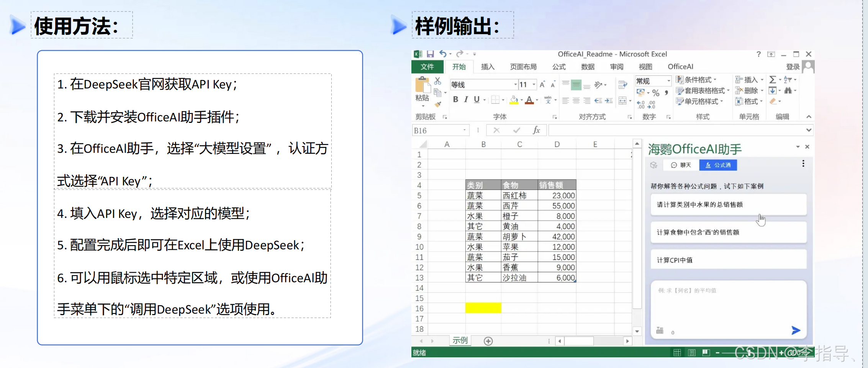Click the large Paste (粘贴) clipboard icon
Viewport: 868px width, 368px height.
(422, 84)
